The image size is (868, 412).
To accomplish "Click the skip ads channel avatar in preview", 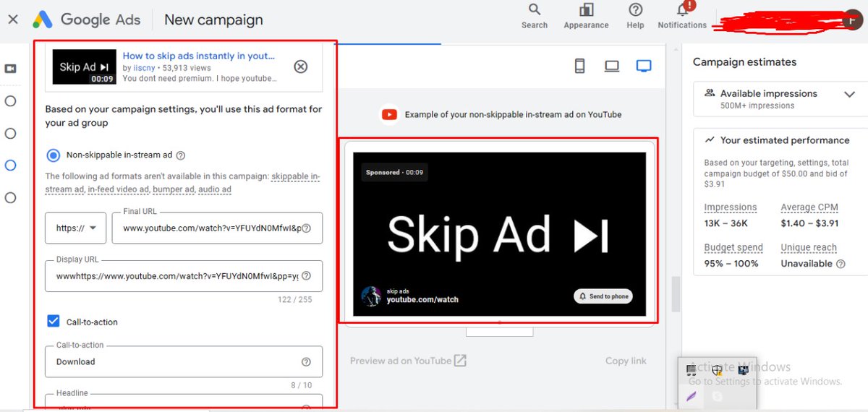I will pyautogui.click(x=371, y=296).
